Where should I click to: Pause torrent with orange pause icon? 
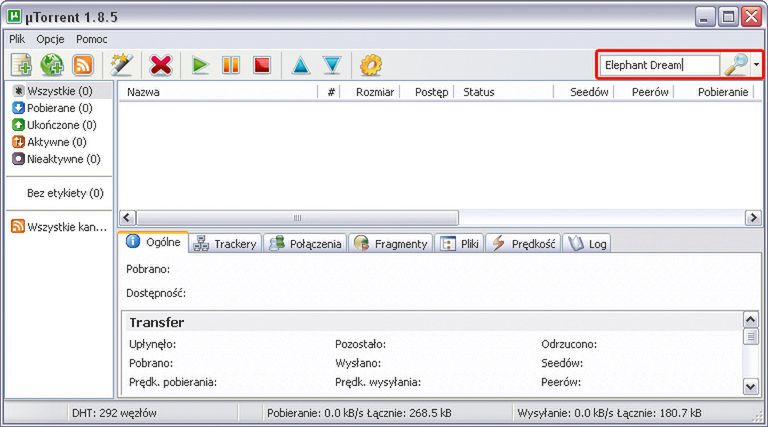click(231, 65)
